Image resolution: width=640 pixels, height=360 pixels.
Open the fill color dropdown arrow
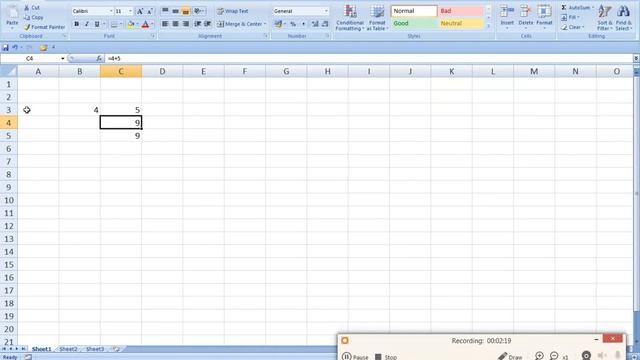tap(137, 24)
